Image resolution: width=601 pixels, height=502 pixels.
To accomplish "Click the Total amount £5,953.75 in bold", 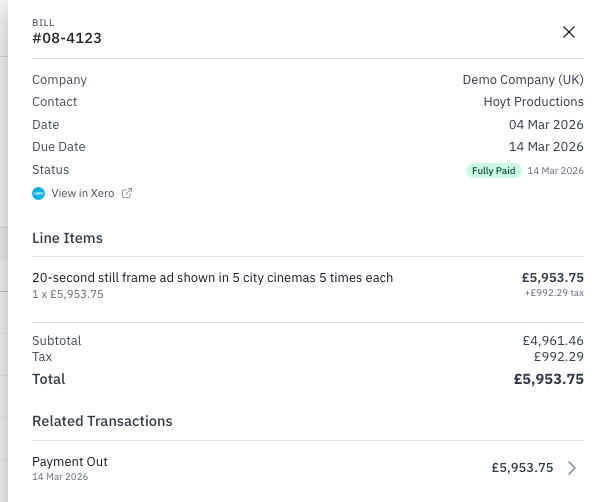I will point(548,379).
